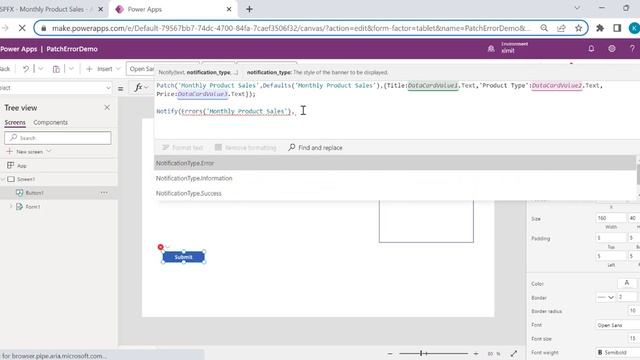Select the Submit button on canvas

[x=183, y=257]
